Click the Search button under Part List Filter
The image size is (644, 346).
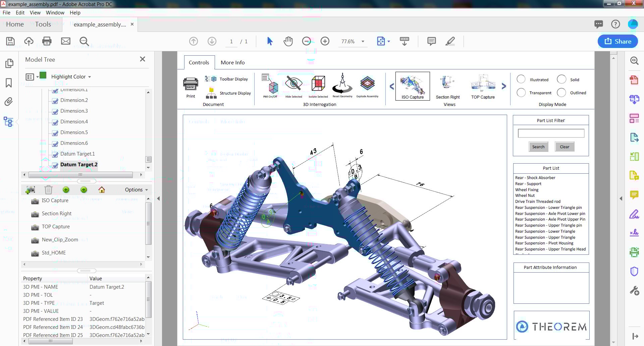tap(538, 147)
